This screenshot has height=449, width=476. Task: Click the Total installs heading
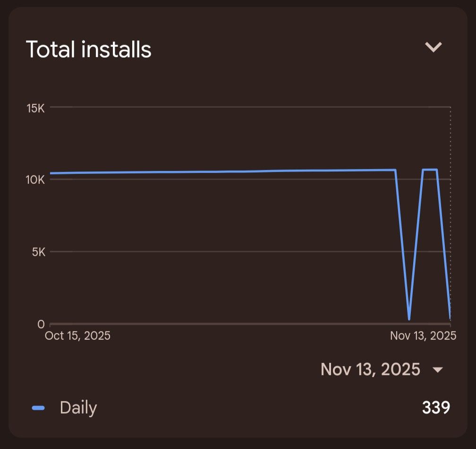tap(88, 49)
